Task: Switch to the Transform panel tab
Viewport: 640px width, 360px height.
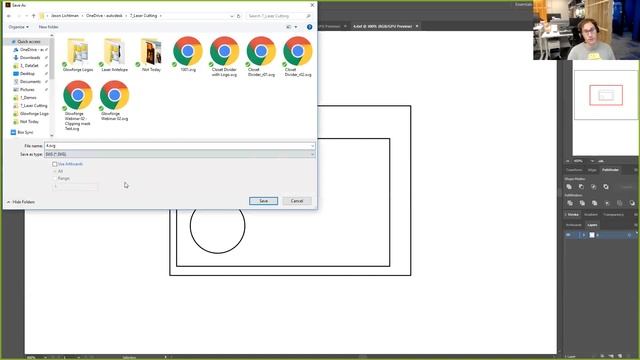Action: point(574,170)
